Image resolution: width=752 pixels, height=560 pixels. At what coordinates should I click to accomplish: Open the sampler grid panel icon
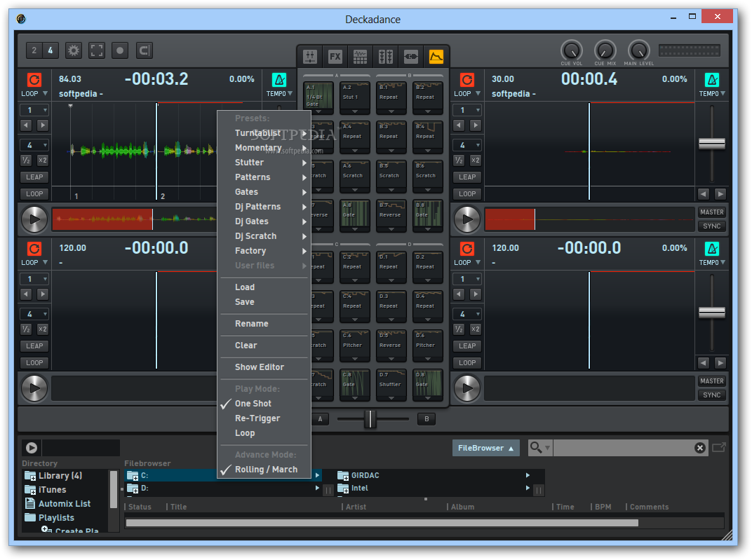pyautogui.click(x=360, y=57)
